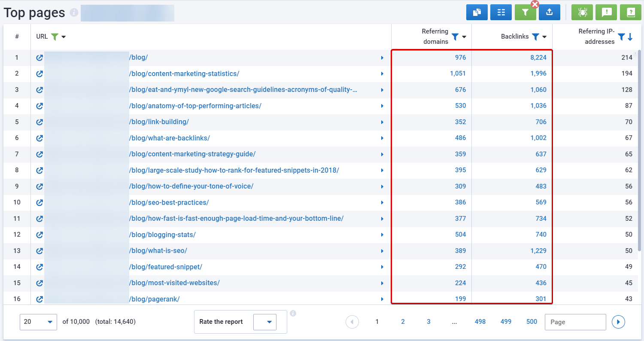Image resolution: width=644 pixels, height=341 pixels.
Task: Go to previous page arrow
Action: [x=352, y=322]
